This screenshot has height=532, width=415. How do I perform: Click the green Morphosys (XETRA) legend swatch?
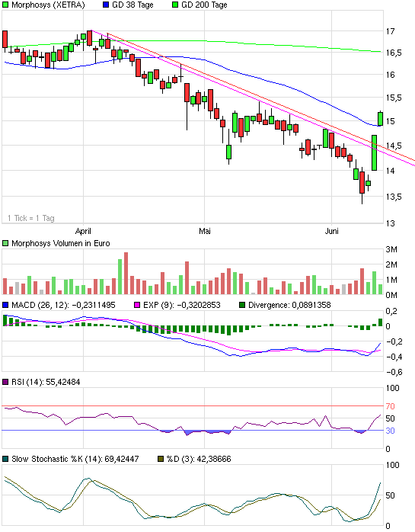5,5
